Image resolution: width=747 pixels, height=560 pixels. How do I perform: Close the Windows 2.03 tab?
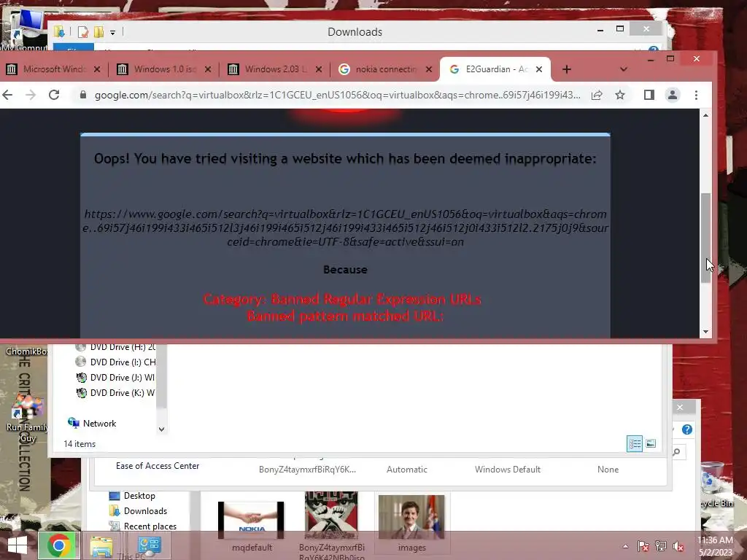[319, 69]
